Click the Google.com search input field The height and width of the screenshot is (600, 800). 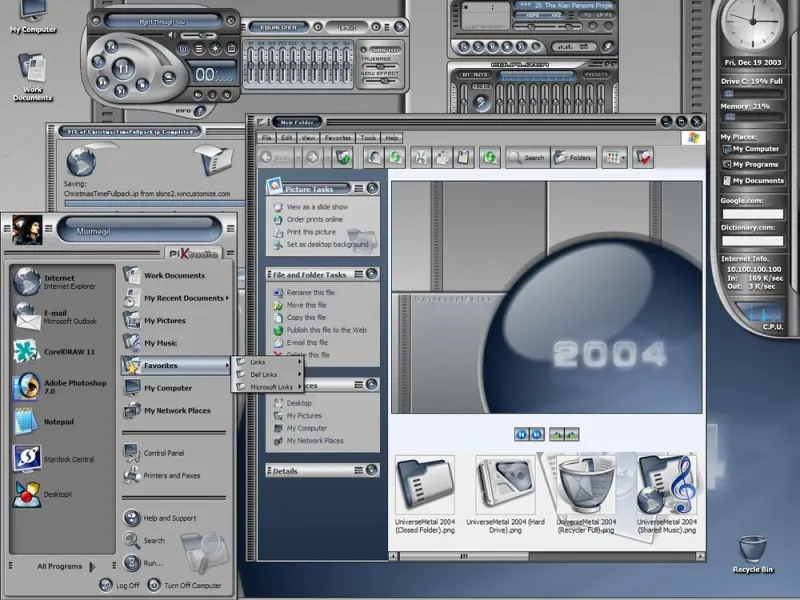click(752, 214)
